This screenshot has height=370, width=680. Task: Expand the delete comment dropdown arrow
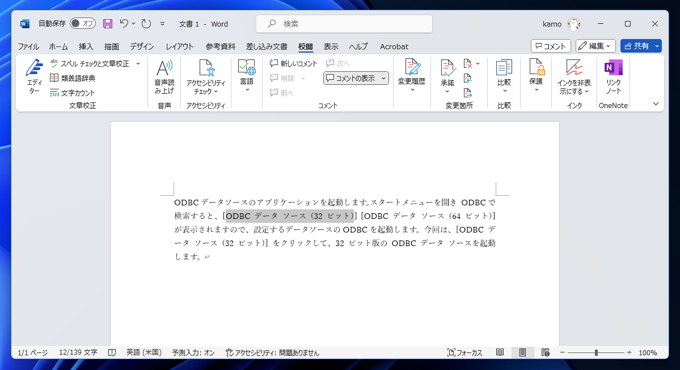click(x=303, y=78)
